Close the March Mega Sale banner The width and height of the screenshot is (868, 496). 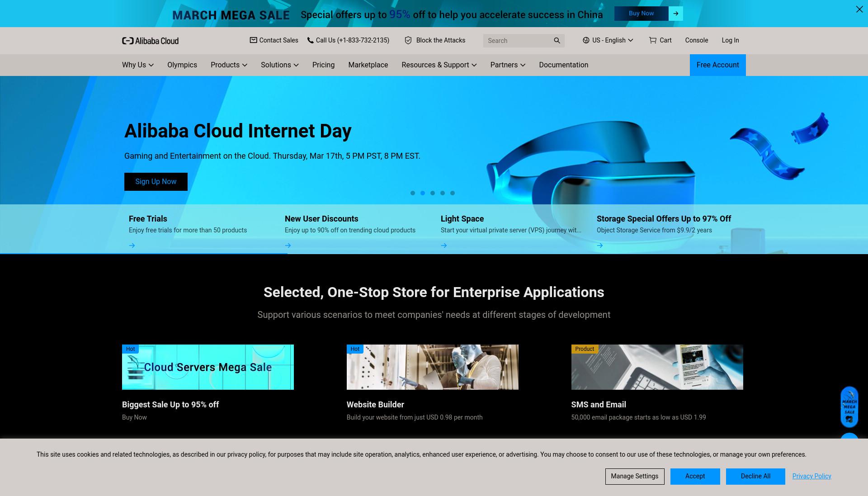[859, 9]
